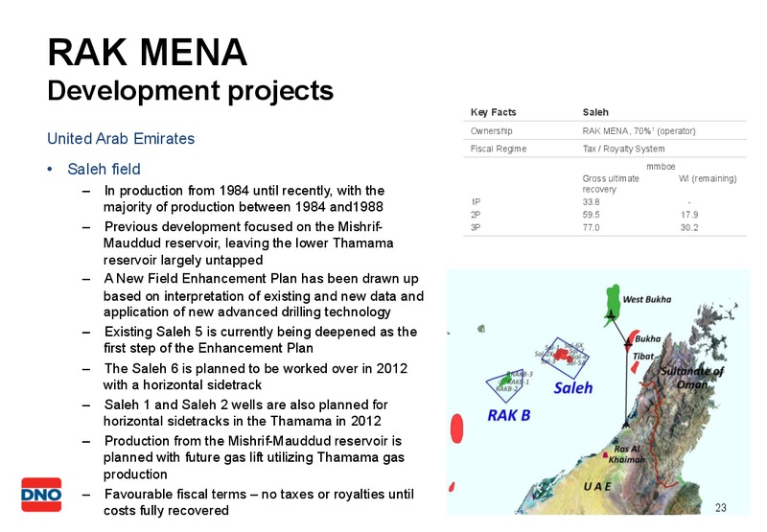
Task: Click the slide page number 23
Action: pyautogui.click(x=721, y=507)
